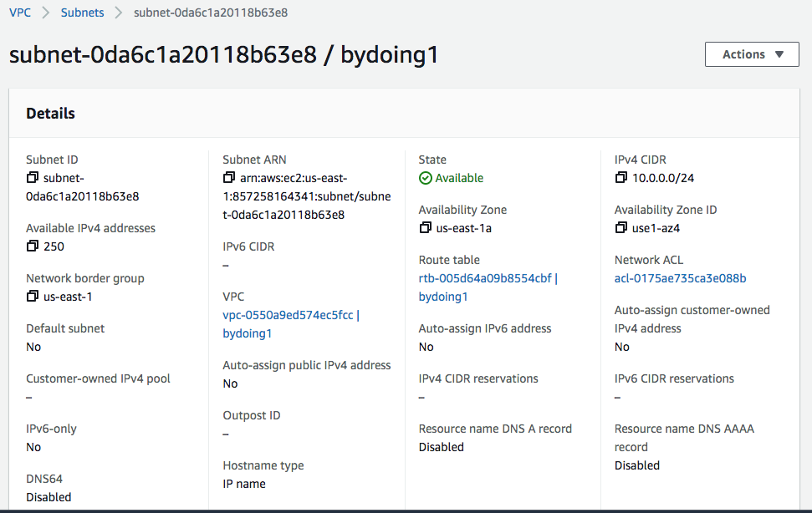Open Network ACL acl-0175ae735ca3e088b

click(680, 278)
